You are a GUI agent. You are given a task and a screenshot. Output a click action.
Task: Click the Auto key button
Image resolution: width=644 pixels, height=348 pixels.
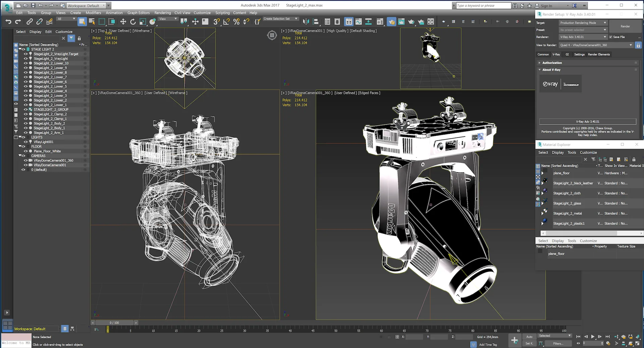[529, 337]
